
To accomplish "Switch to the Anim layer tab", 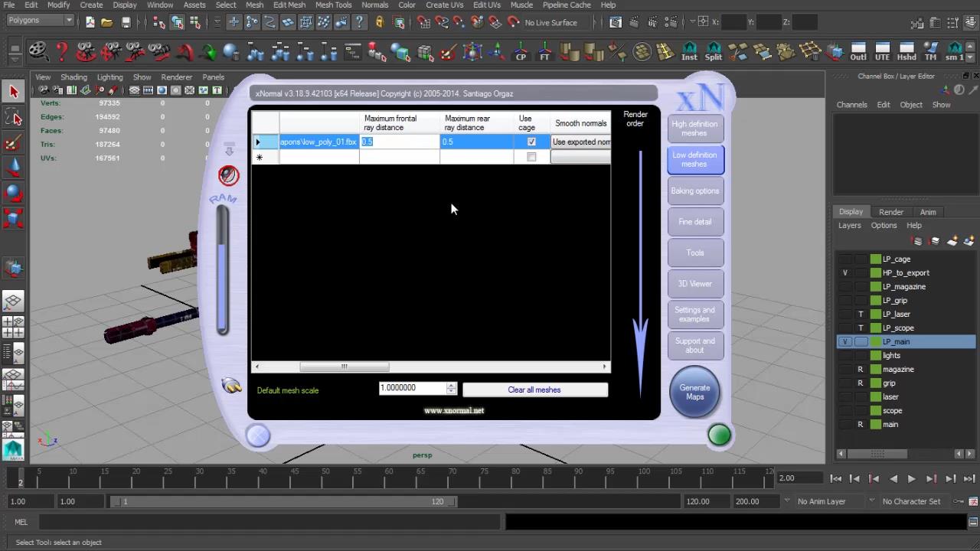I will click(x=928, y=212).
